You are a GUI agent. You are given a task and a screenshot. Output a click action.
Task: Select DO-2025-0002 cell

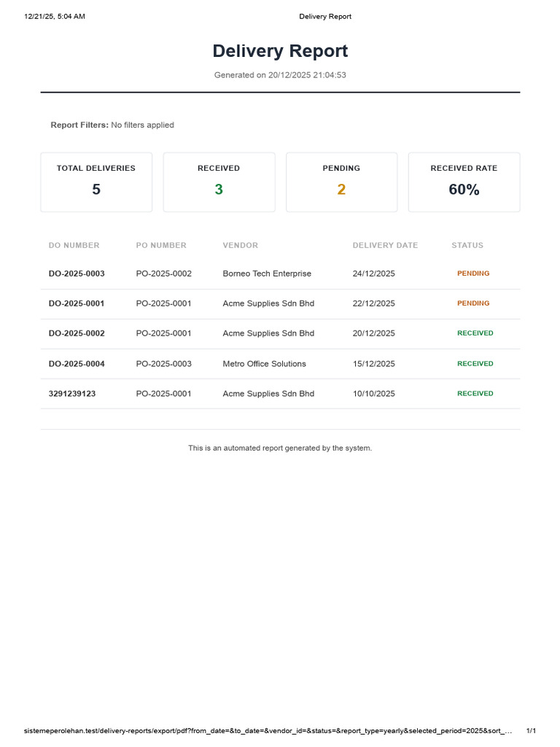coord(77,333)
